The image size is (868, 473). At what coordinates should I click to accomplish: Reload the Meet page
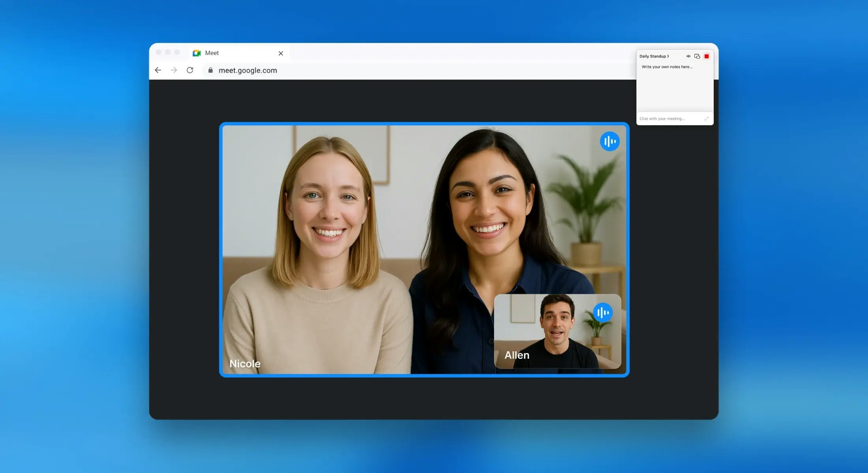tap(190, 70)
